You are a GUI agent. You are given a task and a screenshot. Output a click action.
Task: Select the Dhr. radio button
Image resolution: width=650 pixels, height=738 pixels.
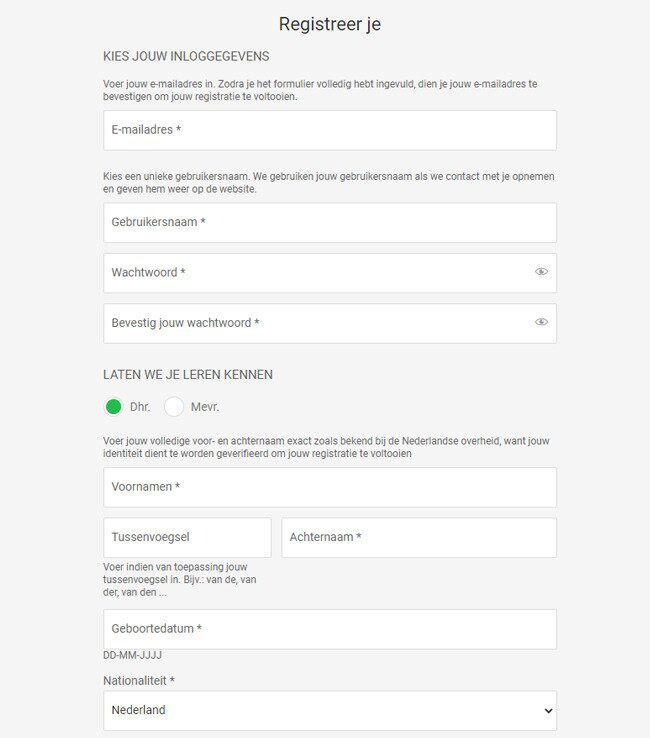click(113, 407)
